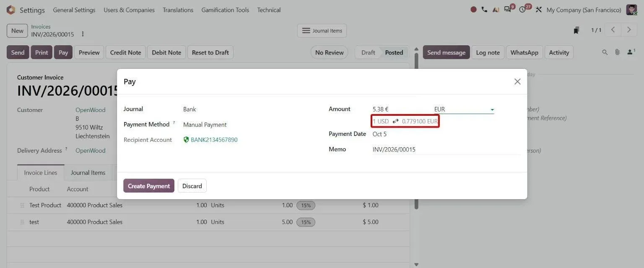Click the Payment Date field Oct 5
Viewport: 644px width, 268px height.
[380, 134]
